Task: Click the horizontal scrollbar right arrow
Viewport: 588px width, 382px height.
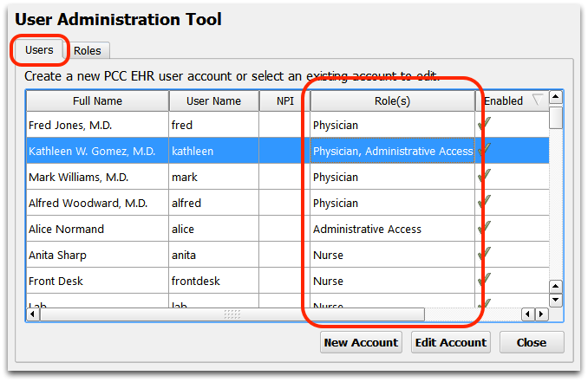Action: click(541, 314)
